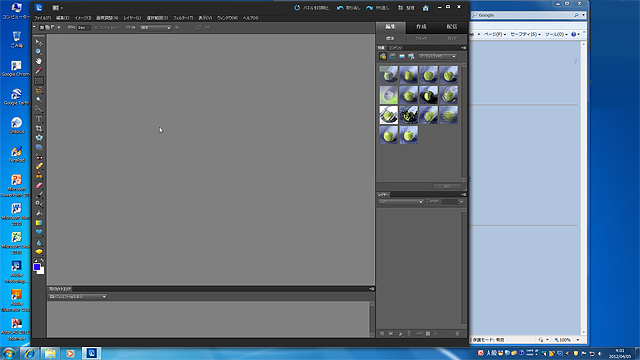Enable New Selection mode in options bar
The width and height of the screenshot is (640, 360).
click(x=42, y=27)
